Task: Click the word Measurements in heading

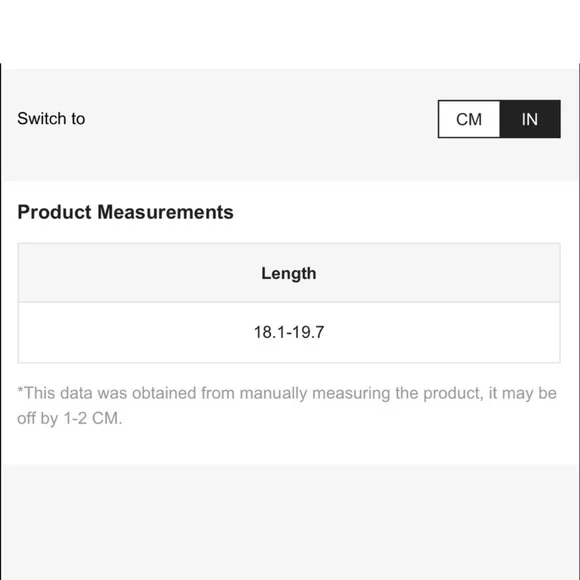Action: [x=165, y=212]
